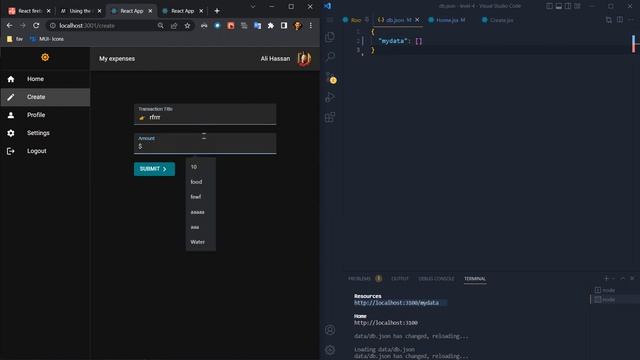Open Profile in the app sidebar
Screen dimensions: 640x360
(x=45, y=115)
